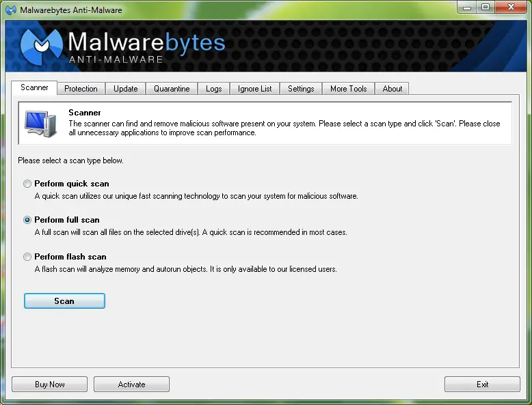The image size is (532, 405).
Task: Maximize the Malwarebytes window
Action: [486, 7]
